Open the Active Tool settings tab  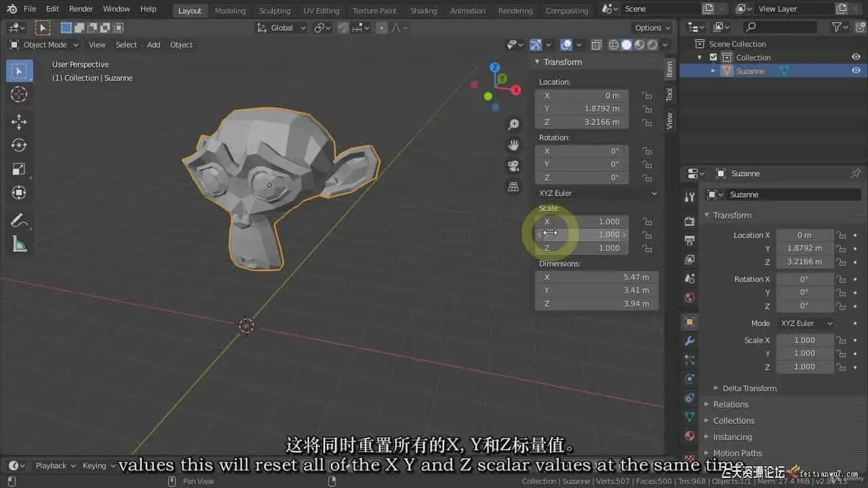(690, 197)
